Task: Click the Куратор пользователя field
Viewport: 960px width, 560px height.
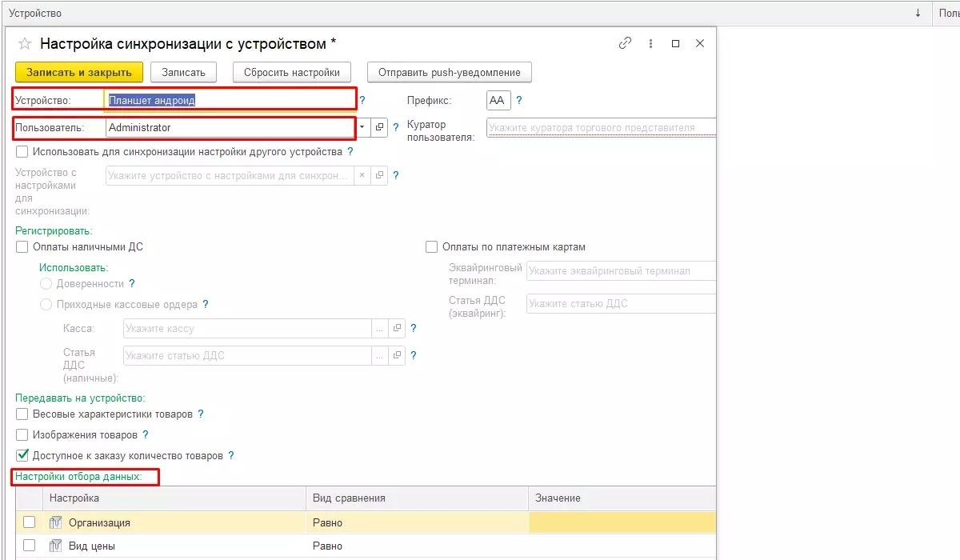Action: tap(601, 127)
